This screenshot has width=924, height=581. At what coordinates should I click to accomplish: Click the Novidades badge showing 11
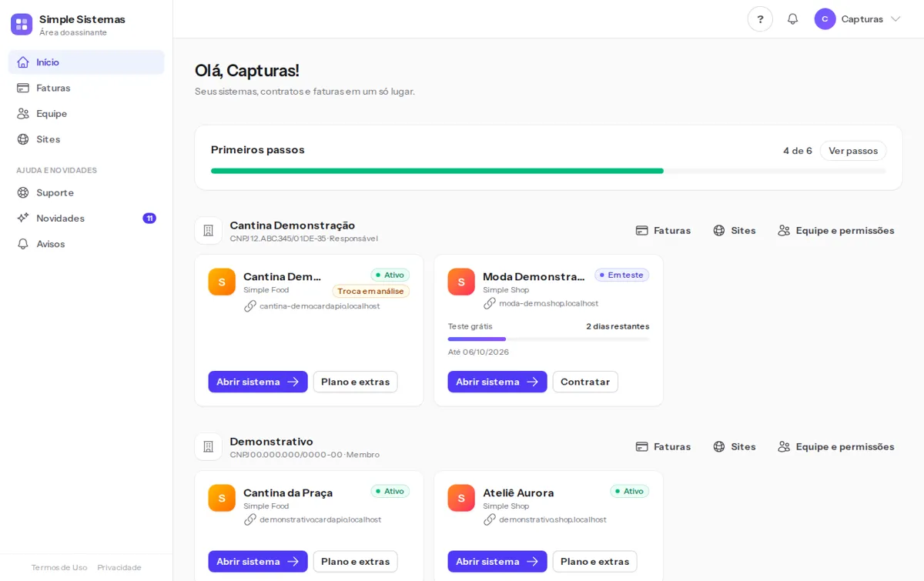(x=149, y=219)
